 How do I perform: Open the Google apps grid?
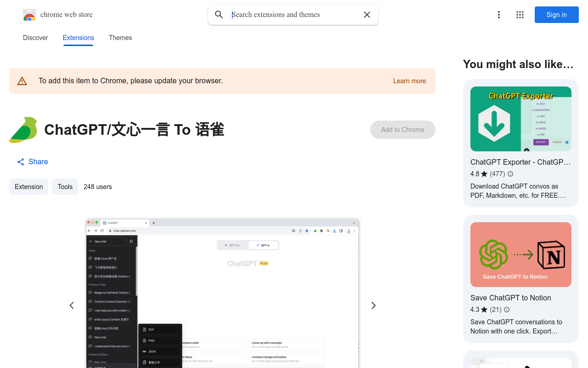(x=520, y=15)
